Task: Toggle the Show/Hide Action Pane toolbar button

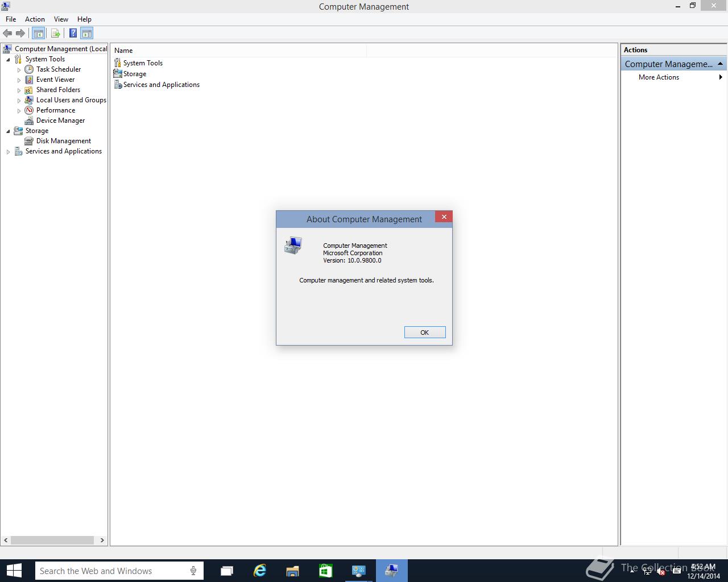Action: pos(86,33)
